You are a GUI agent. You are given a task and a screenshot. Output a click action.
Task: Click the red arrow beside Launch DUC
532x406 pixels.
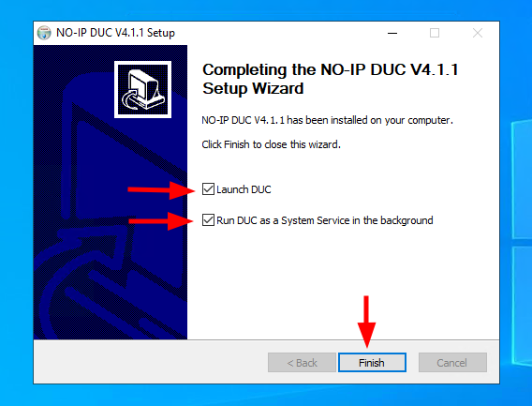[161, 190]
